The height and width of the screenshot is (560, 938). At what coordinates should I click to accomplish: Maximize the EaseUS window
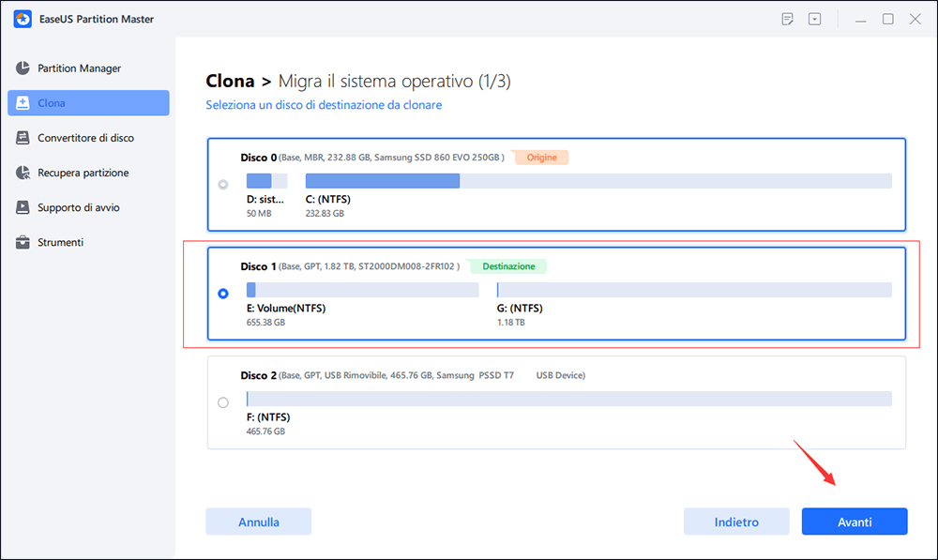[x=888, y=19]
